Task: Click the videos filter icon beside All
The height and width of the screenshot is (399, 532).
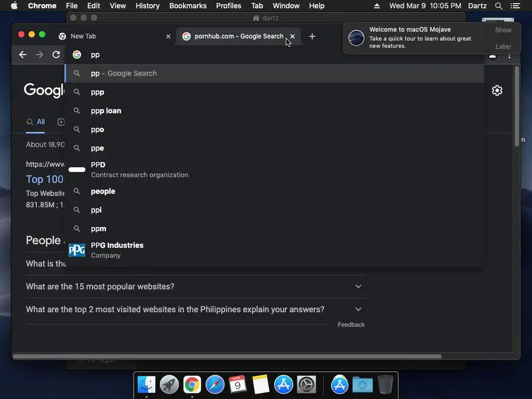Action: [x=61, y=122]
